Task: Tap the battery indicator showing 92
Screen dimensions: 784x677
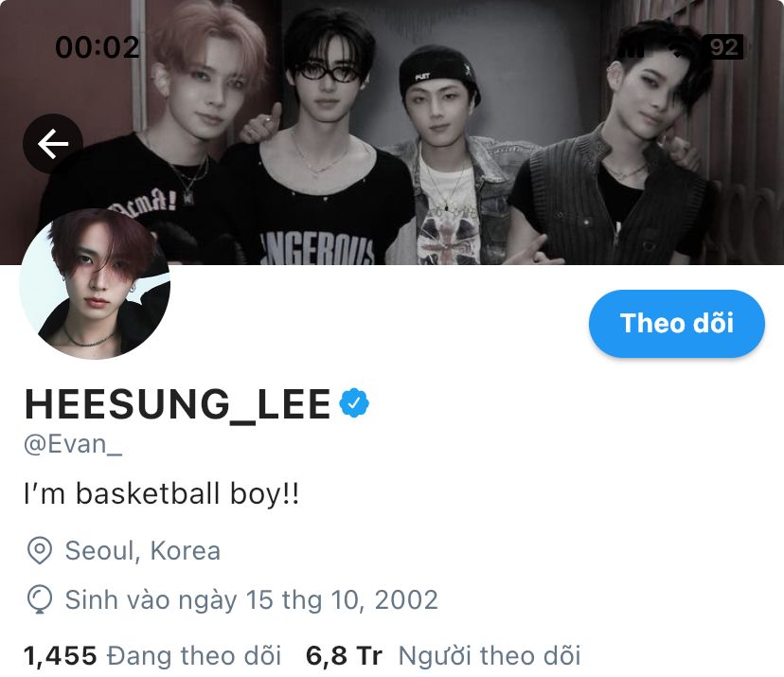Action: [723, 46]
